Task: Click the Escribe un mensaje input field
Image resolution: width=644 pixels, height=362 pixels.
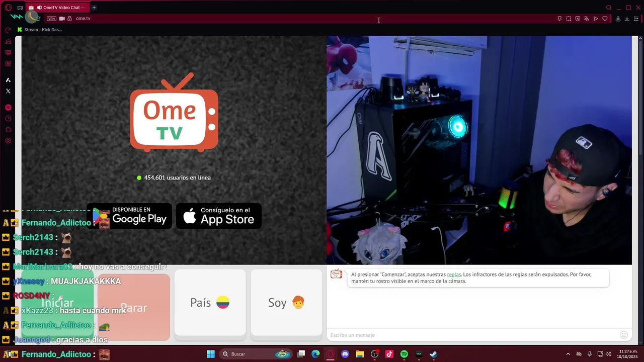Action: pyautogui.click(x=473, y=335)
